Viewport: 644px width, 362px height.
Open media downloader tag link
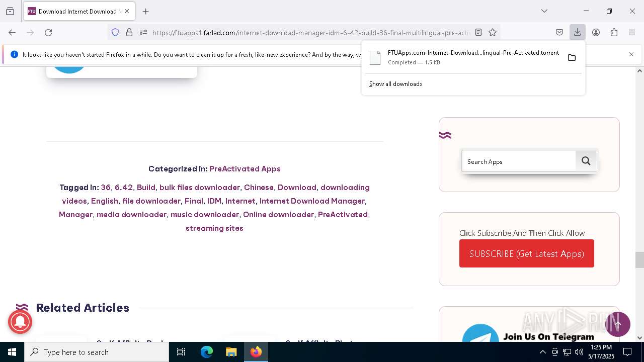(x=131, y=215)
